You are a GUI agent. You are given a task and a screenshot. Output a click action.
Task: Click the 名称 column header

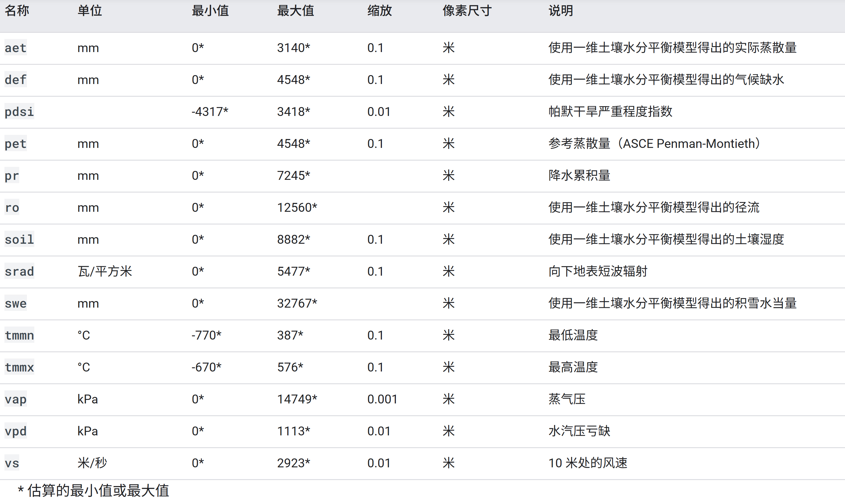click(x=17, y=11)
